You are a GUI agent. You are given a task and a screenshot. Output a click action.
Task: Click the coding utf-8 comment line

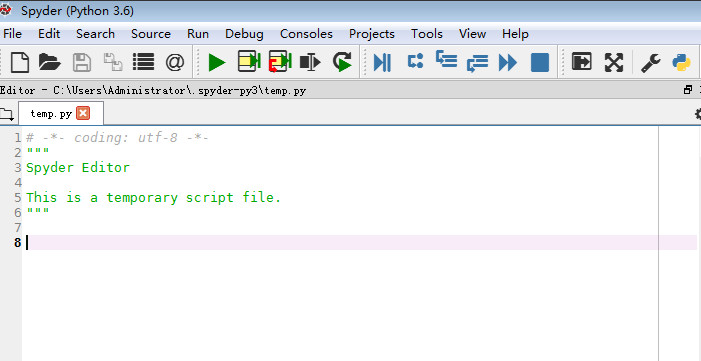(x=117, y=138)
